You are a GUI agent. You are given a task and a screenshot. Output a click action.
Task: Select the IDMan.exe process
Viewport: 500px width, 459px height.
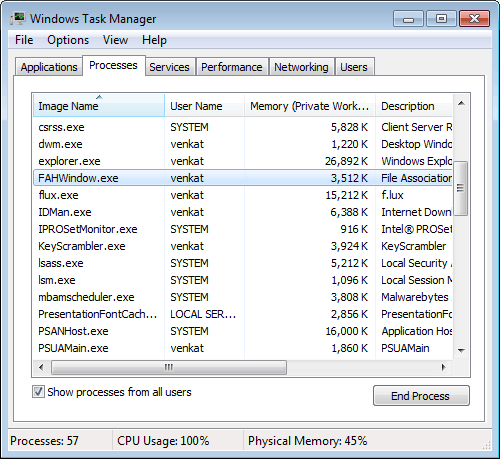click(x=243, y=212)
